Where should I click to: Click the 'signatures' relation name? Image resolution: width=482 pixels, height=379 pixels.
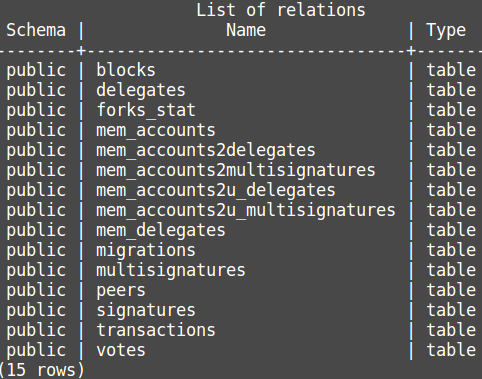tap(146, 310)
